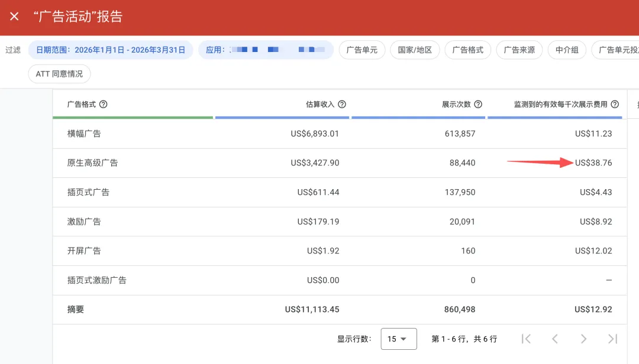Click help icon beside 监测到的有效每千次展示费用
This screenshot has height=364, width=639.
(x=615, y=105)
